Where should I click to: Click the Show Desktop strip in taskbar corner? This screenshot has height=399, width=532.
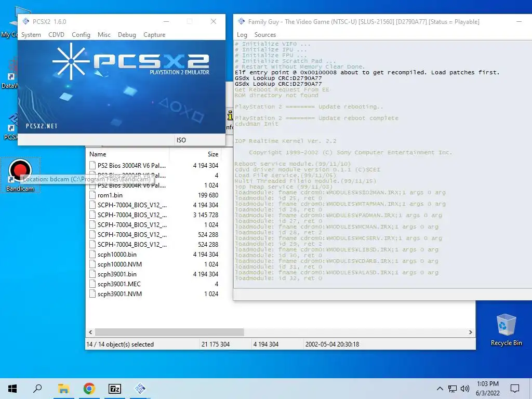[x=530, y=389]
